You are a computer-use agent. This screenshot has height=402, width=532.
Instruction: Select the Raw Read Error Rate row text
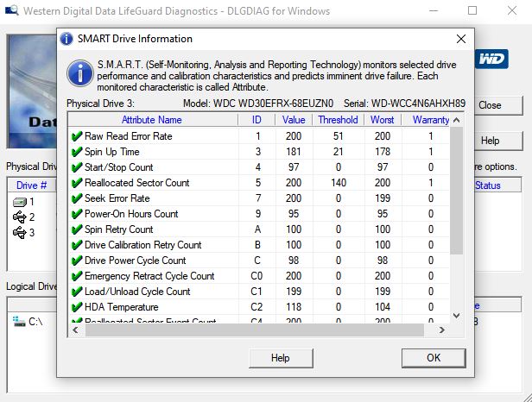[x=128, y=136]
